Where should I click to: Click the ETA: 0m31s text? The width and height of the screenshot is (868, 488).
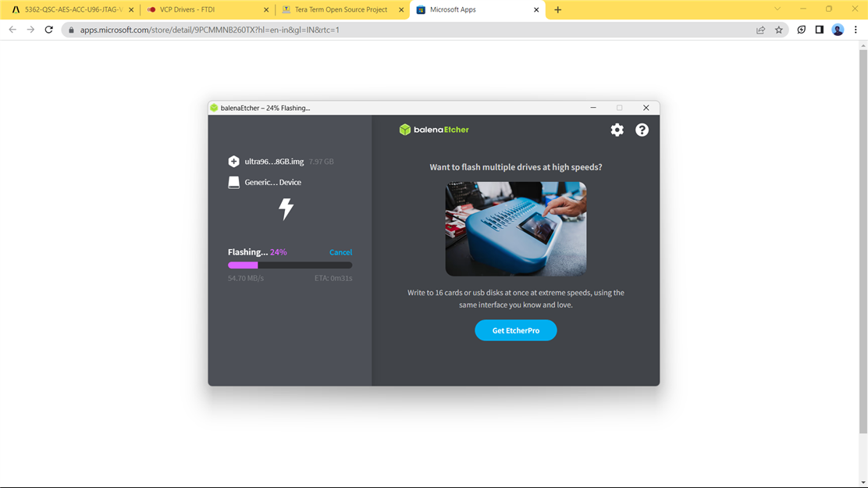pyautogui.click(x=333, y=278)
